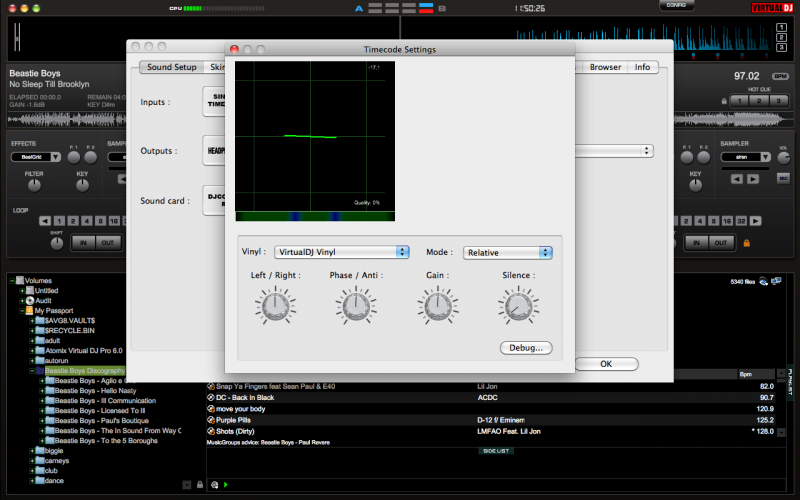Open the CONFIG menu at top
The height and width of the screenshot is (500, 800).
[x=676, y=6]
